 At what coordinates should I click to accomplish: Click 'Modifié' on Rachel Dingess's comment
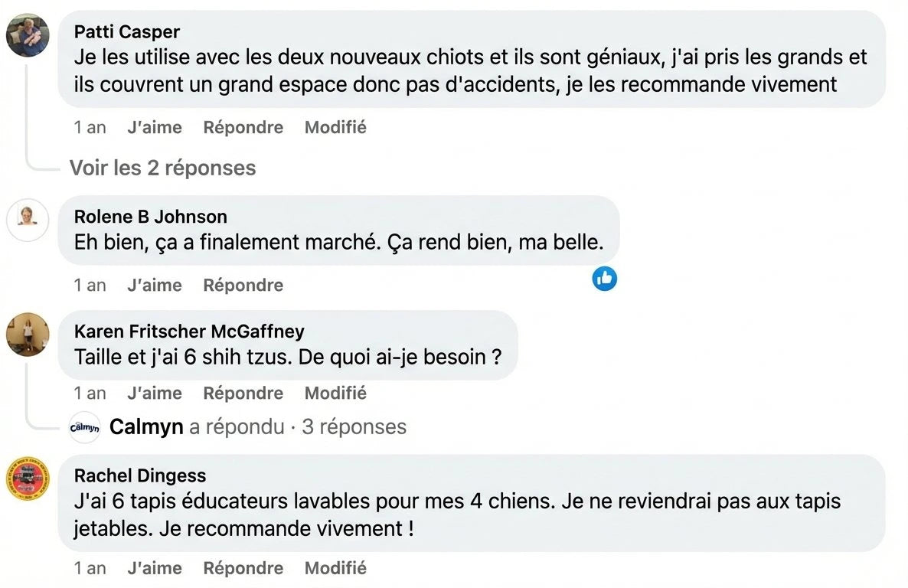tap(335, 568)
